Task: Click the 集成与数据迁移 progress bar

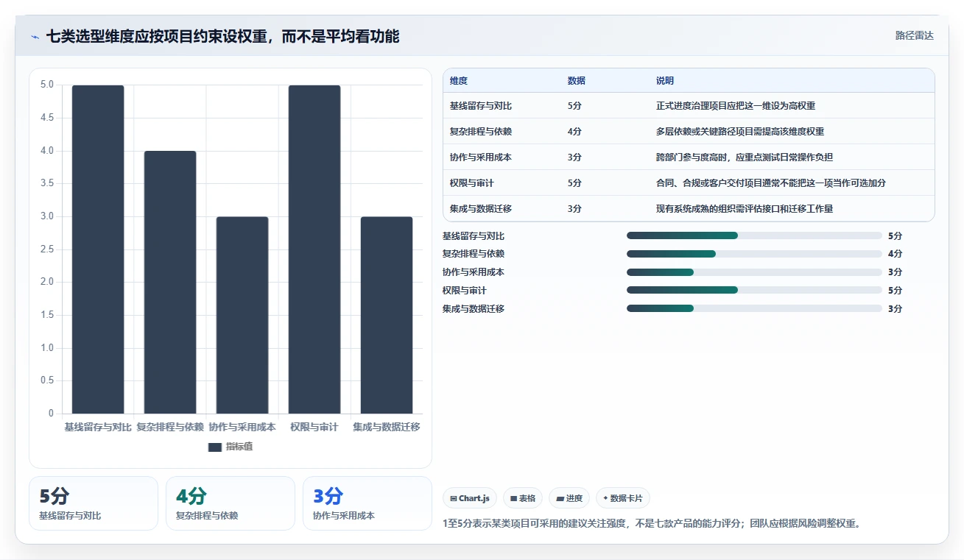Action: [x=754, y=308]
